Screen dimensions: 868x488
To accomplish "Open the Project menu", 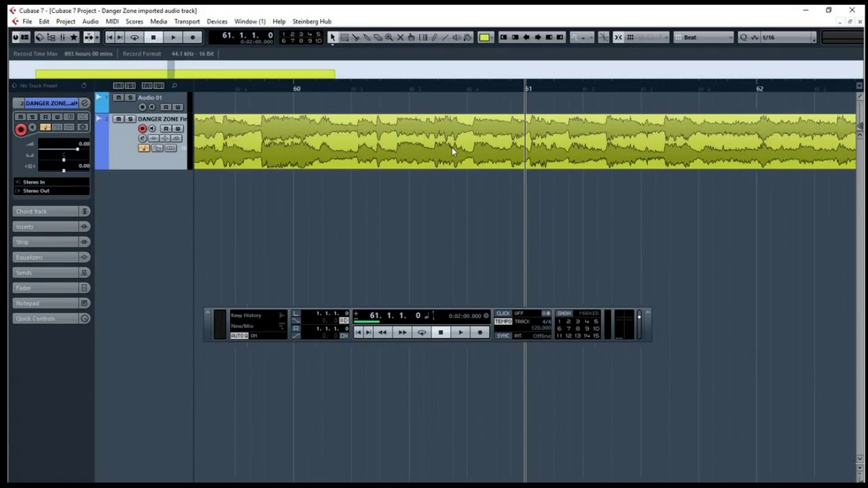I will (66, 22).
